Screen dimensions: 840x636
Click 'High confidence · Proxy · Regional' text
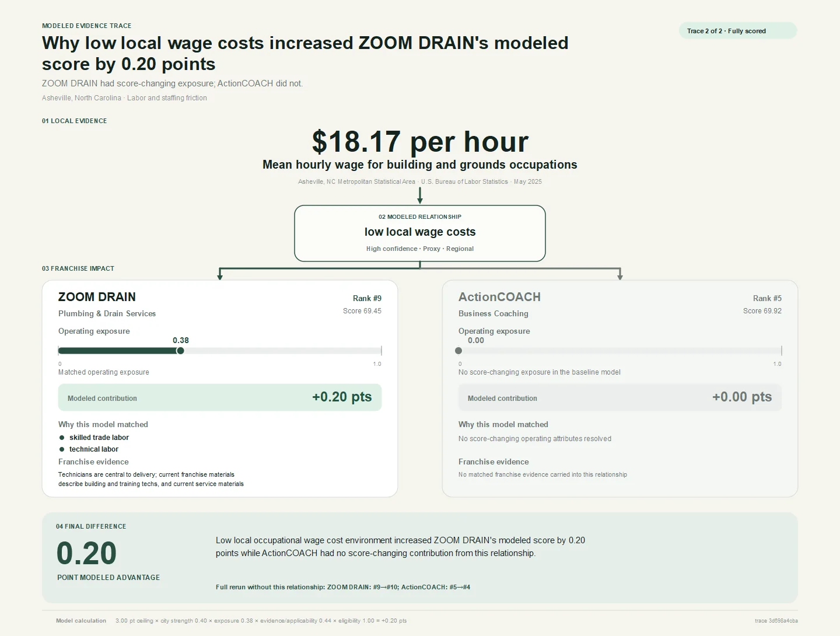[420, 249]
